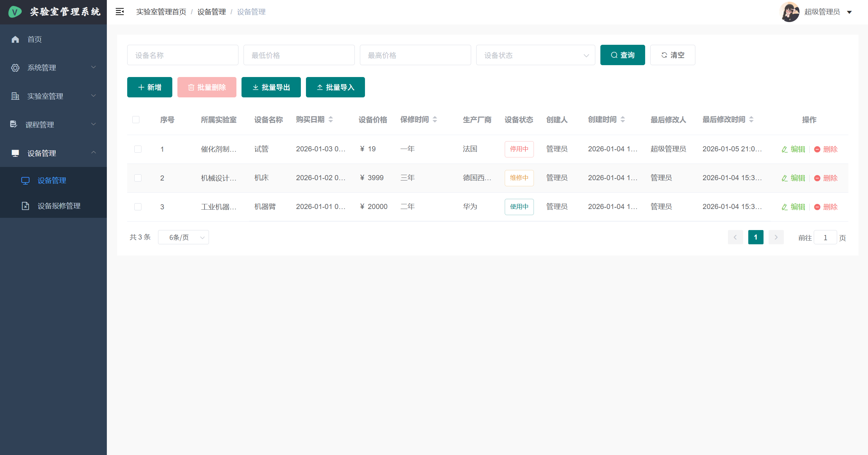Navigate to 实验室管理首页 in breadcrumb
This screenshot has width=868, height=455.
[161, 12]
